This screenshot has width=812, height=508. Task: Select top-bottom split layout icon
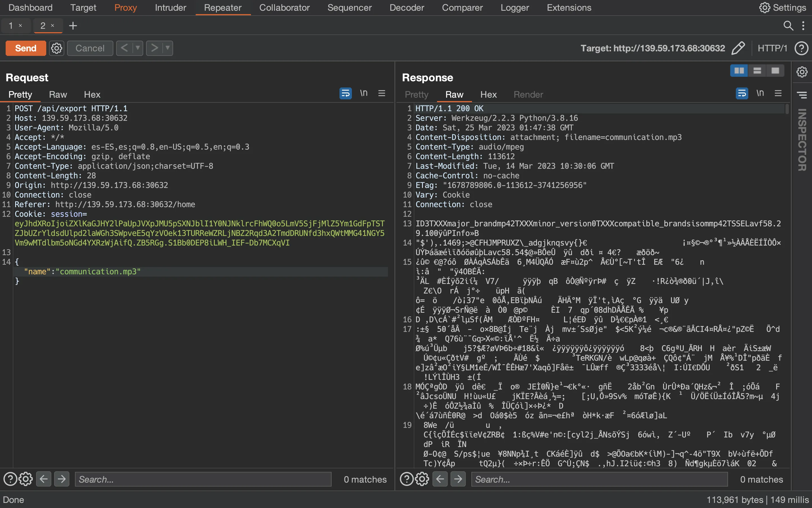click(757, 71)
